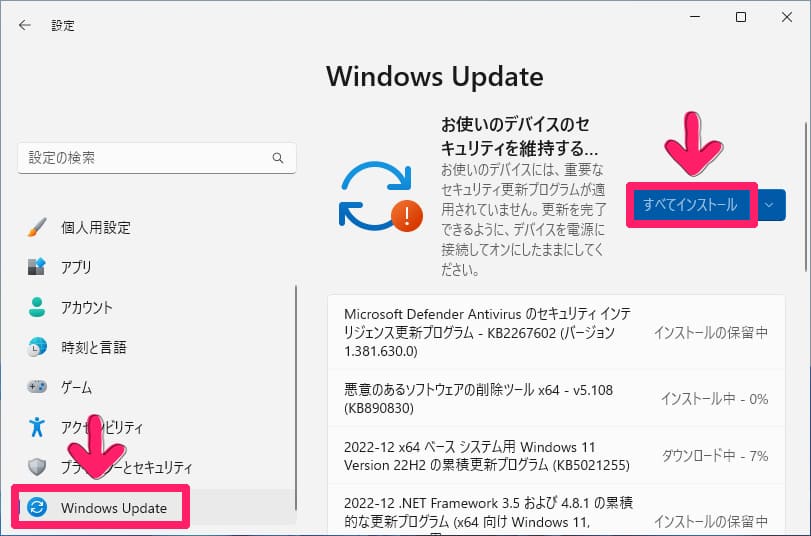The image size is (811, 536).
Task: Click the Windows Update page heading
Action: tap(434, 77)
